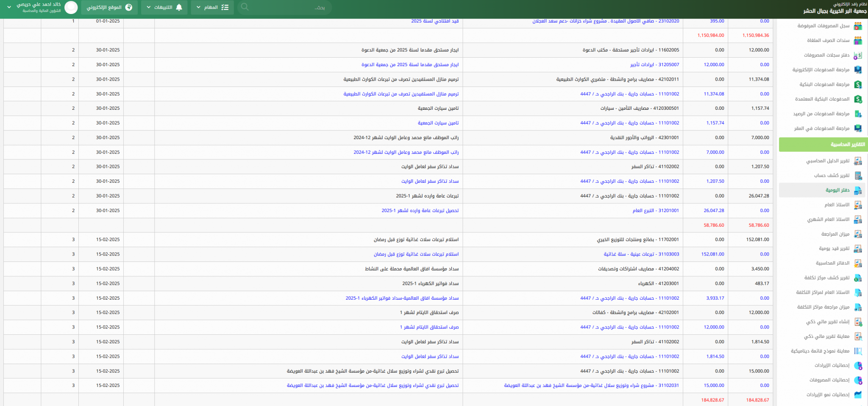
Task: Click account link 31201001 - التبرع العام
Action: pyautogui.click(x=656, y=210)
